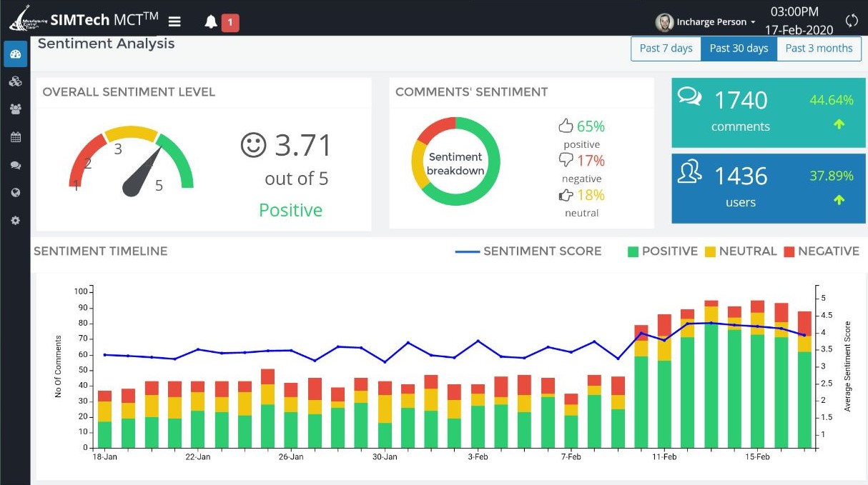The height and width of the screenshot is (485, 868).
Task: Click the 1436 users card
Action: (768, 189)
